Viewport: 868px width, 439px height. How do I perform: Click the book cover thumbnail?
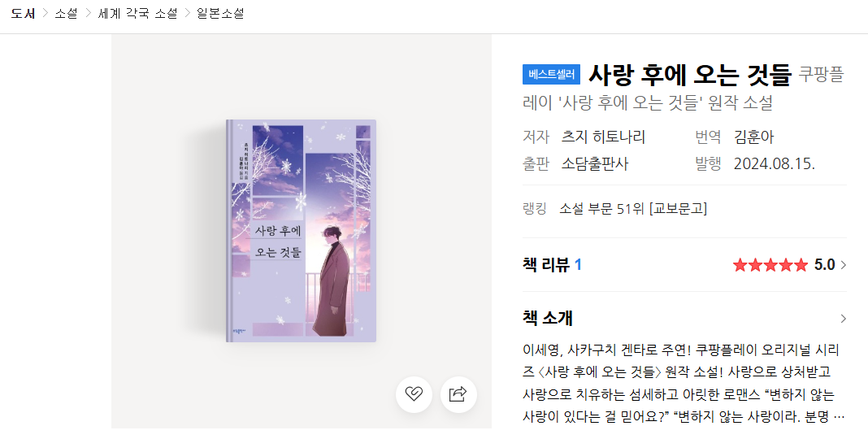coord(302,231)
